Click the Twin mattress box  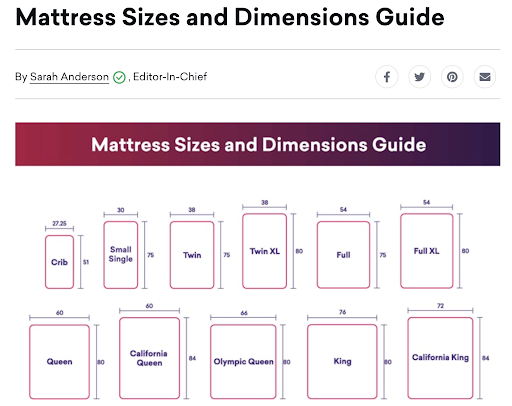[192, 255]
